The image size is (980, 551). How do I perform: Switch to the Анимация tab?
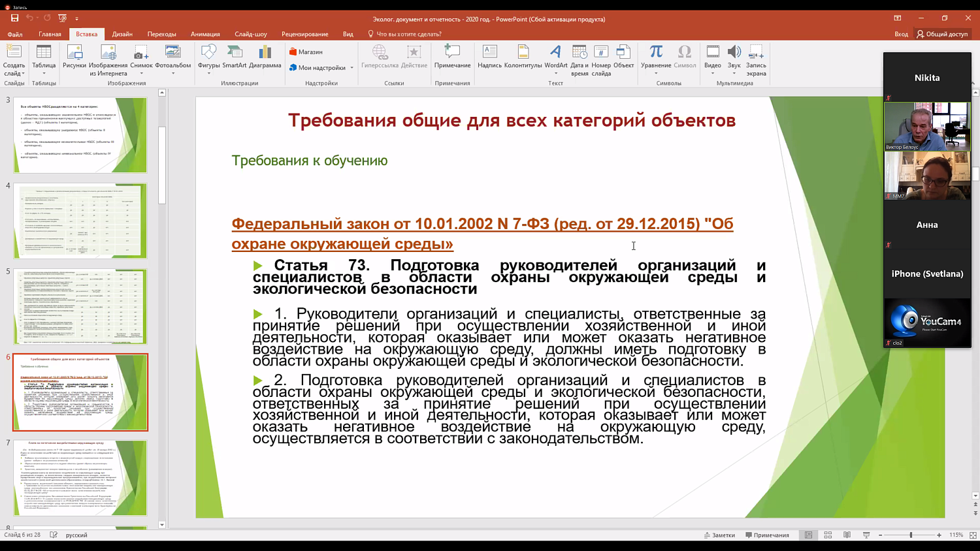point(205,34)
